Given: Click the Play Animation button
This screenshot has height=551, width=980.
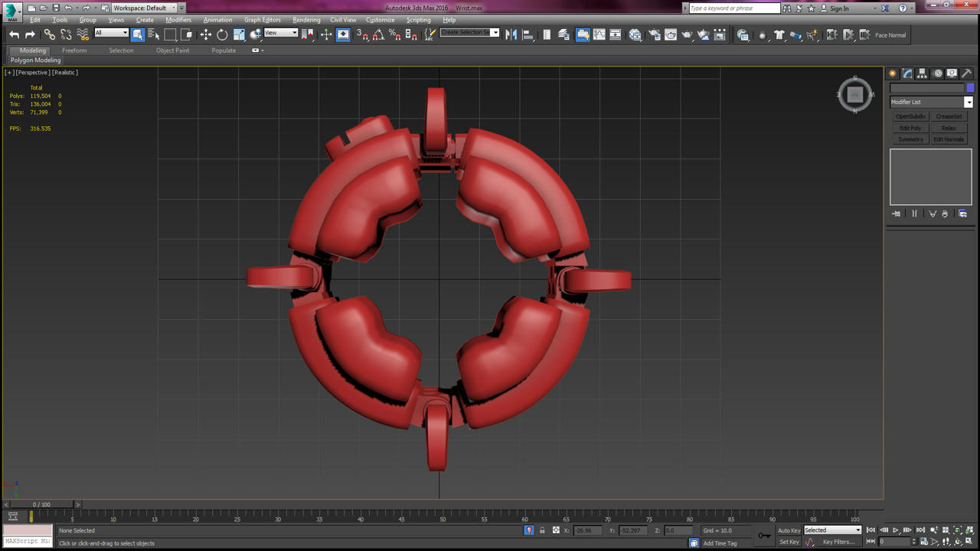Looking at the screenshot, I should [895, 530].
